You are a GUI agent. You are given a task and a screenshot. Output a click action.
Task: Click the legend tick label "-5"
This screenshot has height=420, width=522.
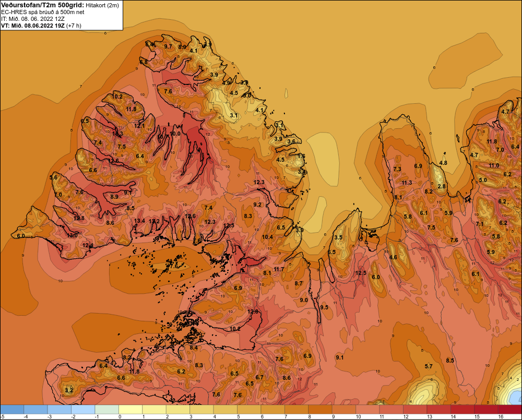2,417
